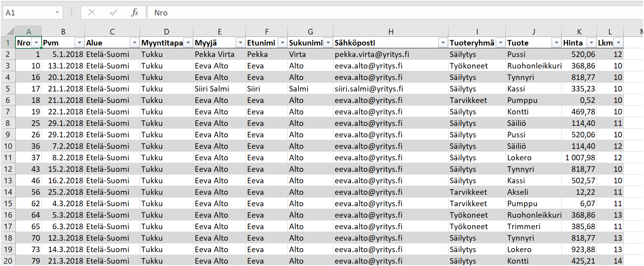Viewport: 644px width, 266px height.
Task: Select column E header
Action: click(220, 32)
